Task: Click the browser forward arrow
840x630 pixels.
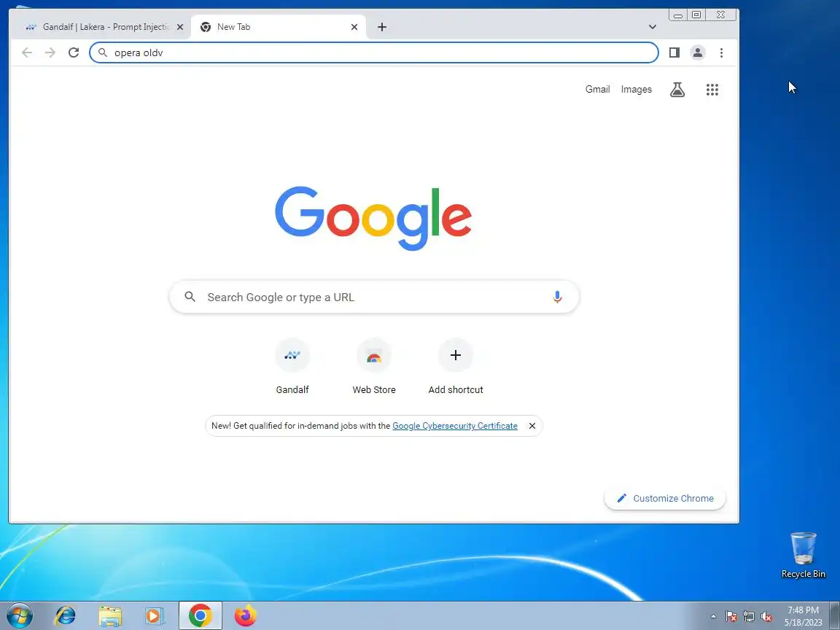Action: pos(50,52)
